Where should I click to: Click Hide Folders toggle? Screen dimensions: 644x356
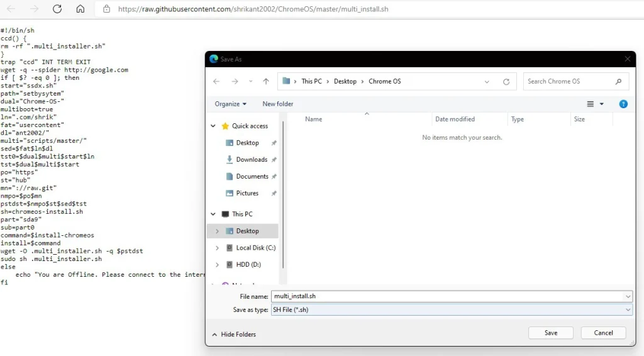click(x=234, y=335)
